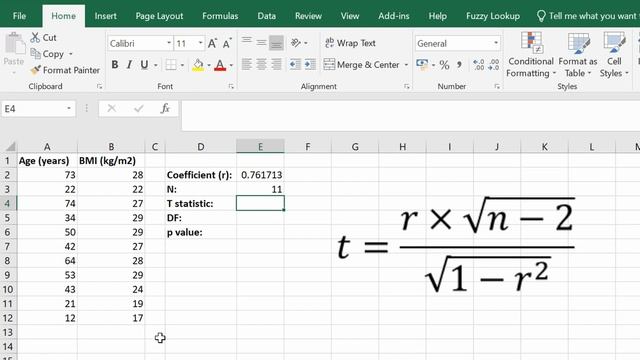Screen dimensions: 640x360
Task: Decrease Decimal places
Action: click(x=493, y=64)
